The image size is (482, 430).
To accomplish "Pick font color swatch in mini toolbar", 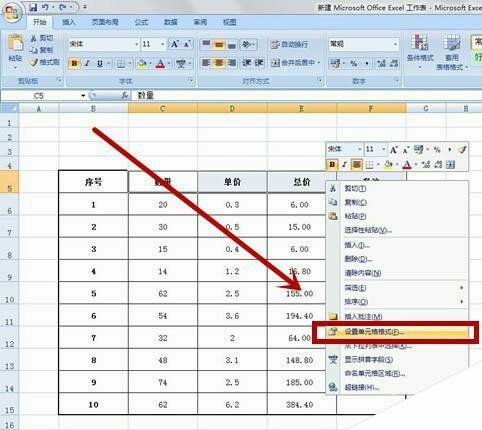I will (406, 164).
